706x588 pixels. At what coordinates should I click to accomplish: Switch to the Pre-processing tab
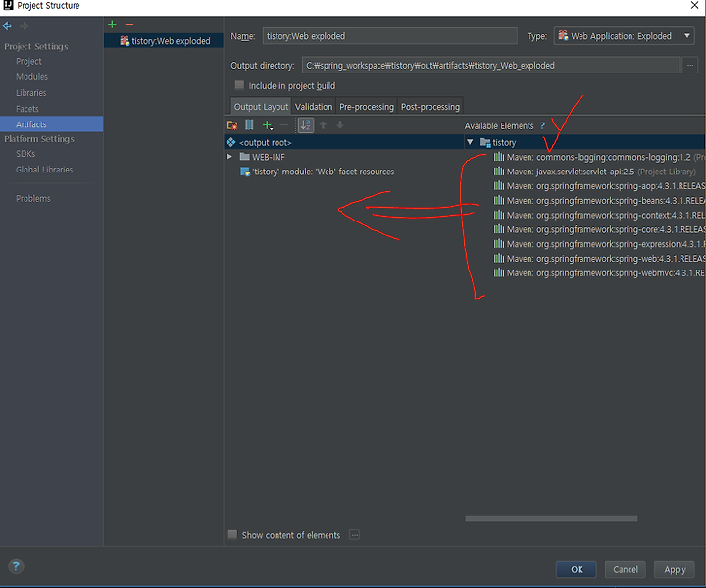367,107
